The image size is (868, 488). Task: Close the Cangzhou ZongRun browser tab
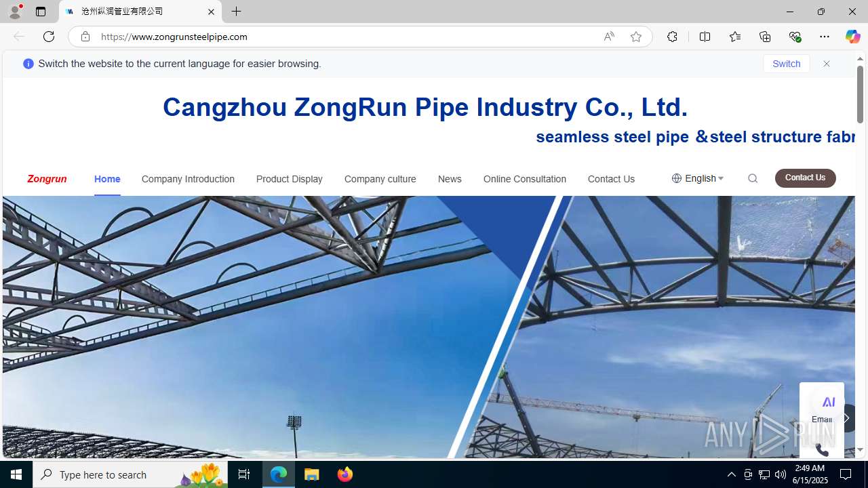(211, 12)
